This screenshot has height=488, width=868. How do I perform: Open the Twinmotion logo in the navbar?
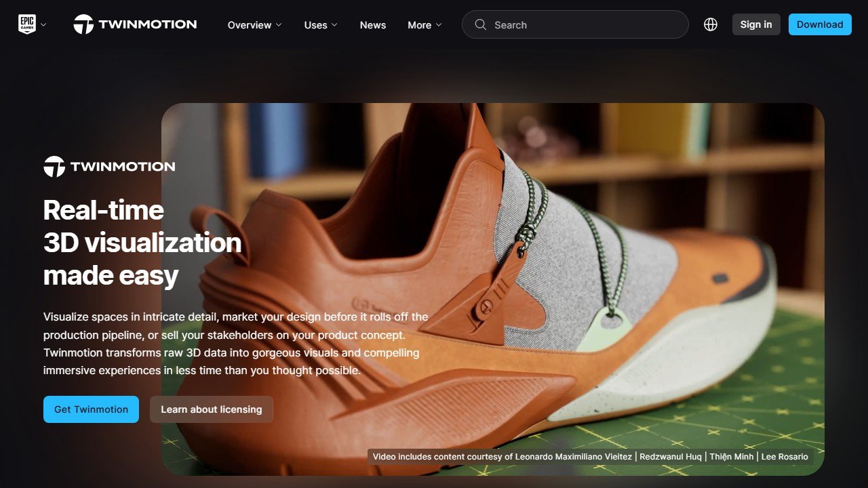pyautogui.click(x=135, y=24)
